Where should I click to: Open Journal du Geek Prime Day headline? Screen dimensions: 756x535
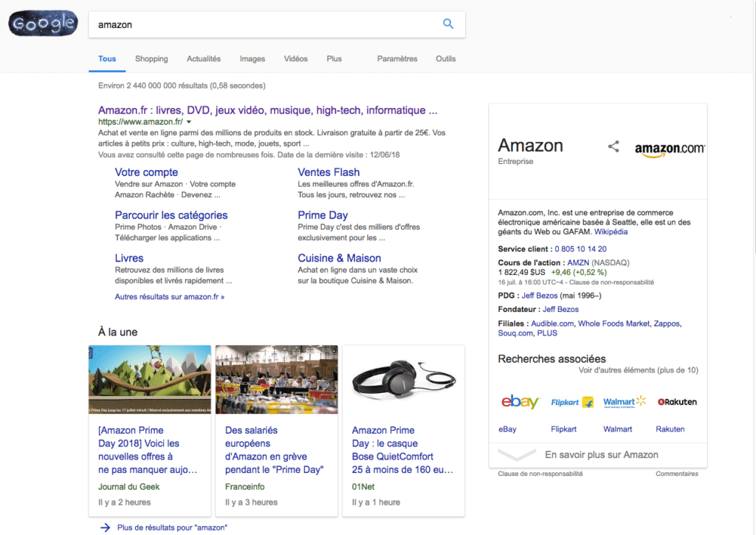click(x=148, y=449)
